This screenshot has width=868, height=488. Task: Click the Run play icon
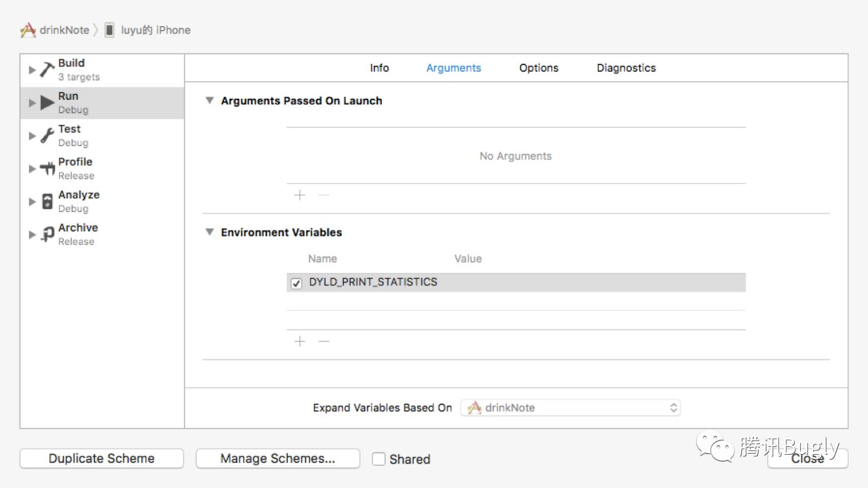(47, 103)
